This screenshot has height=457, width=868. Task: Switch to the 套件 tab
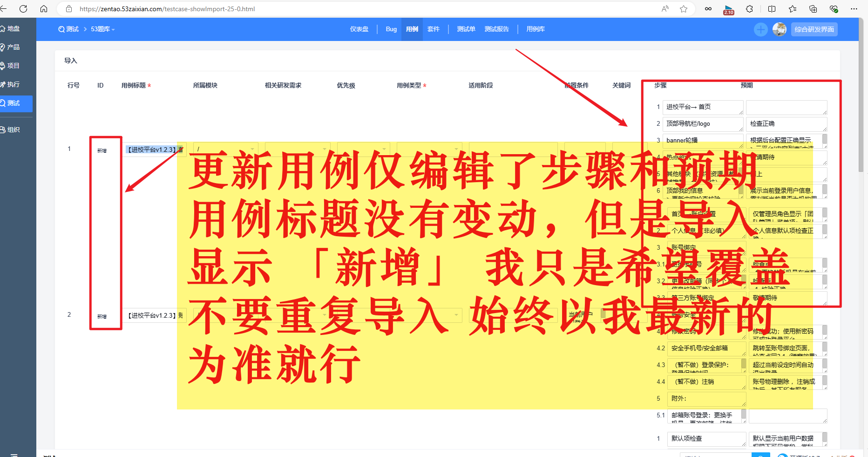pos(434,29)
